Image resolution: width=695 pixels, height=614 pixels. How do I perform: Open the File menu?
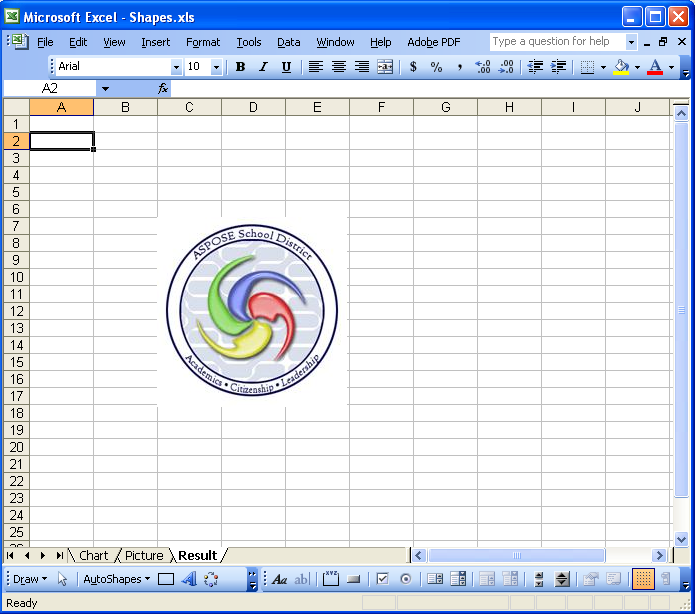(45, 42)
